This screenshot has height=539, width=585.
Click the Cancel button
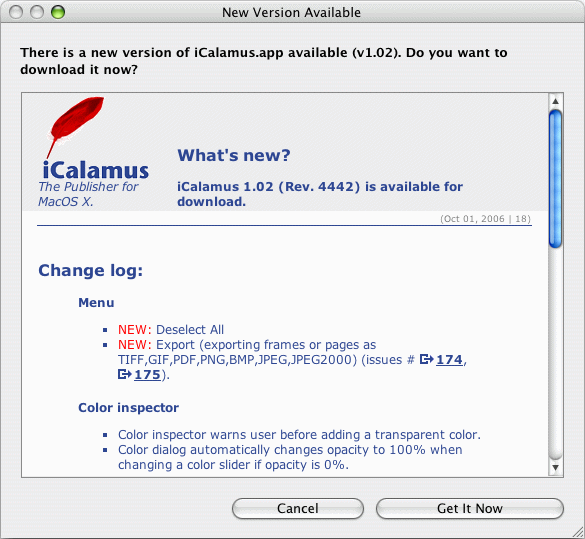pos(298,508)
